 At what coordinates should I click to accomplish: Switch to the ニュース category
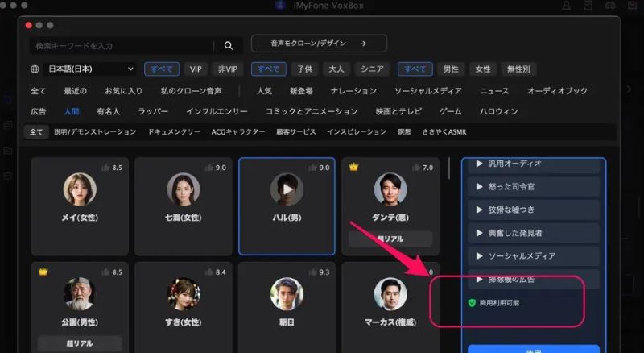(x=494, y=91)
